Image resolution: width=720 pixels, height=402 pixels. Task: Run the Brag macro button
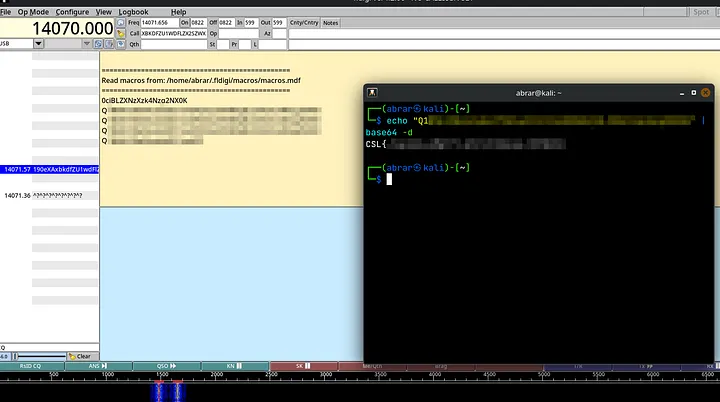tap(440, 366)
